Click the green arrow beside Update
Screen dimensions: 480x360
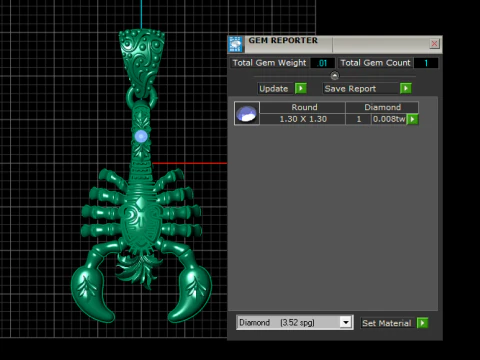click(301, 88)
